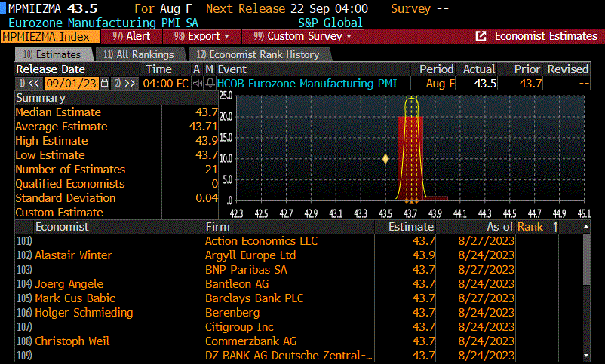Click the scroll down arrow of economist list
This screenshot has width=605, height=364.
586,356
